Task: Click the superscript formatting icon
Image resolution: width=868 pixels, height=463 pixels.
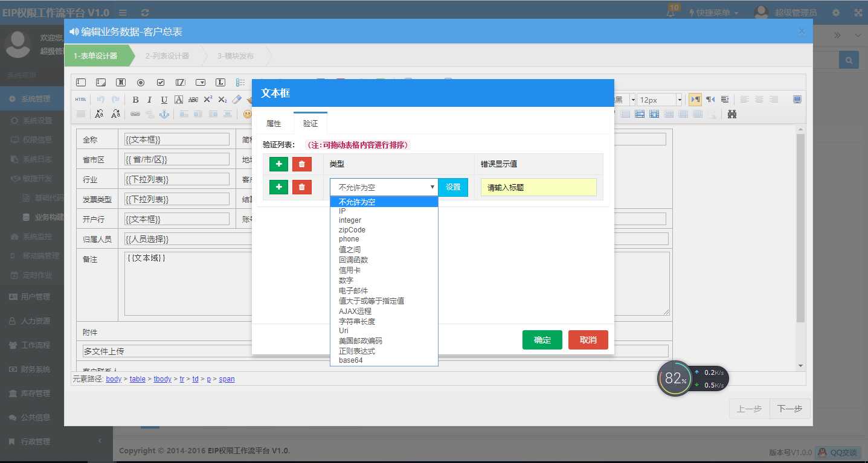Action: click(208, 99)
